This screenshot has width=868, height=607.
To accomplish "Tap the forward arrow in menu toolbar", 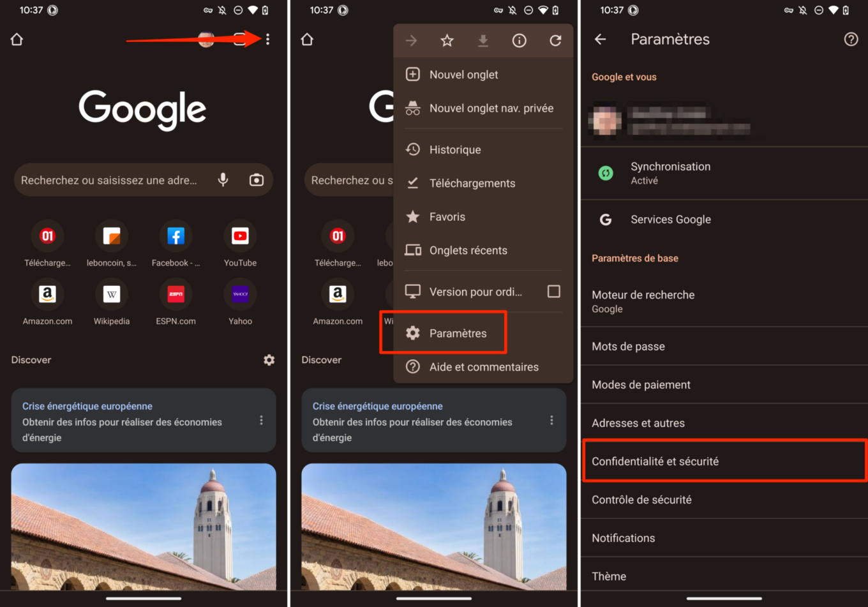I will click(x=412, y=41).
